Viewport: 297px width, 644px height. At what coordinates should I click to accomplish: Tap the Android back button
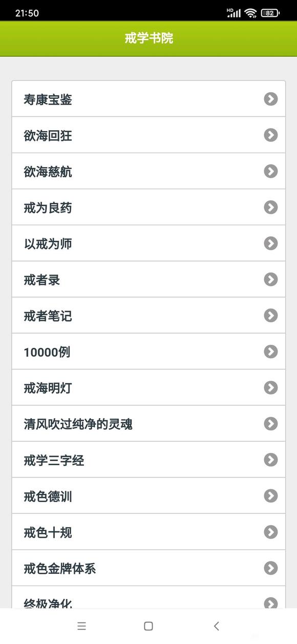pyautogui.click(x=215, y=626)
